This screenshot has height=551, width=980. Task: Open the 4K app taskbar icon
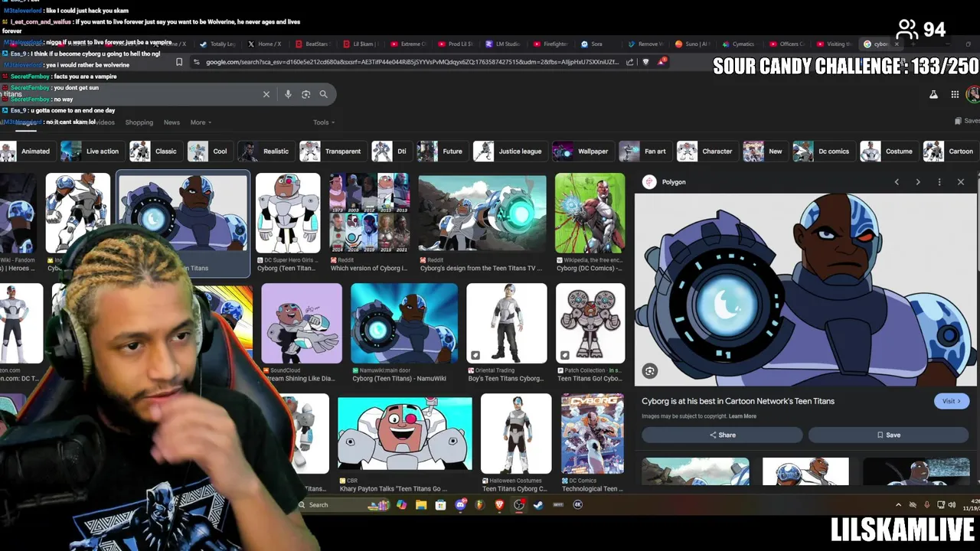click(x=578, y=504)
